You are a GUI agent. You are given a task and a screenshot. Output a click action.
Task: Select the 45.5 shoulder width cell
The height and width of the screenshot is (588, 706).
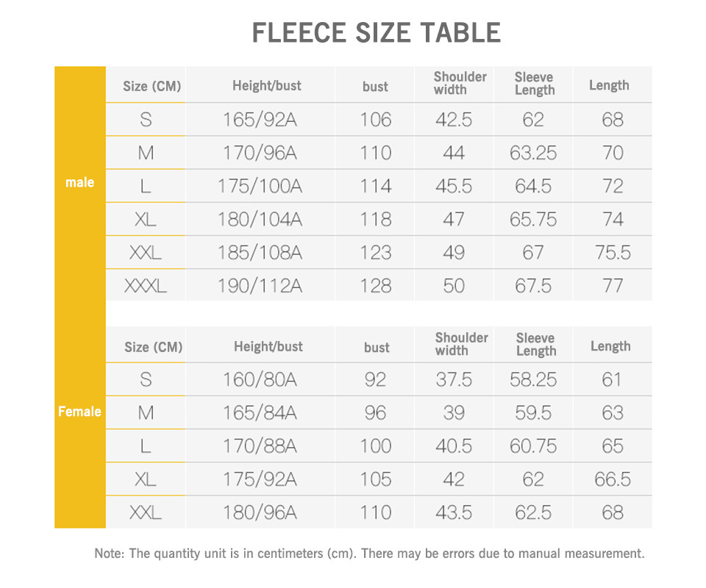pyautogui.click(x=454, y=186)
